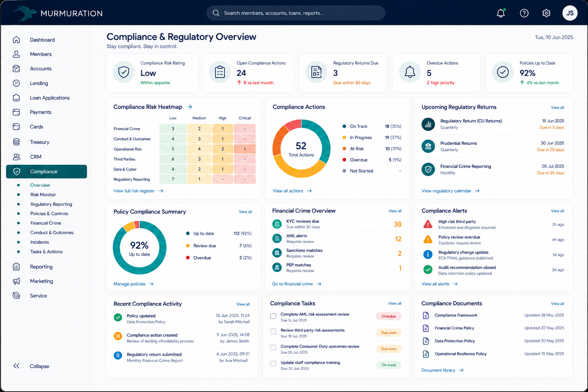Click the Payments icon in sidebar
The image size is (588, 392).
point(16,112)
